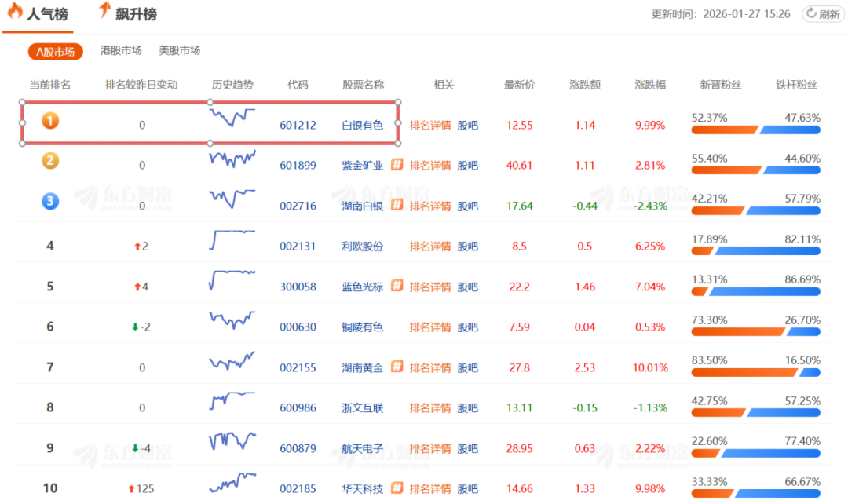This screenshot has width=848, height=504.
Task: Click the 涨跌幅 column header
Action: coord(650,85)
